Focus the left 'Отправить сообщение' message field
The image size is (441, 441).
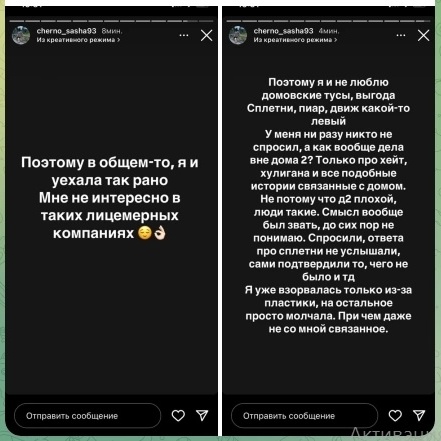pyautogui.click(x=87, y=416)
